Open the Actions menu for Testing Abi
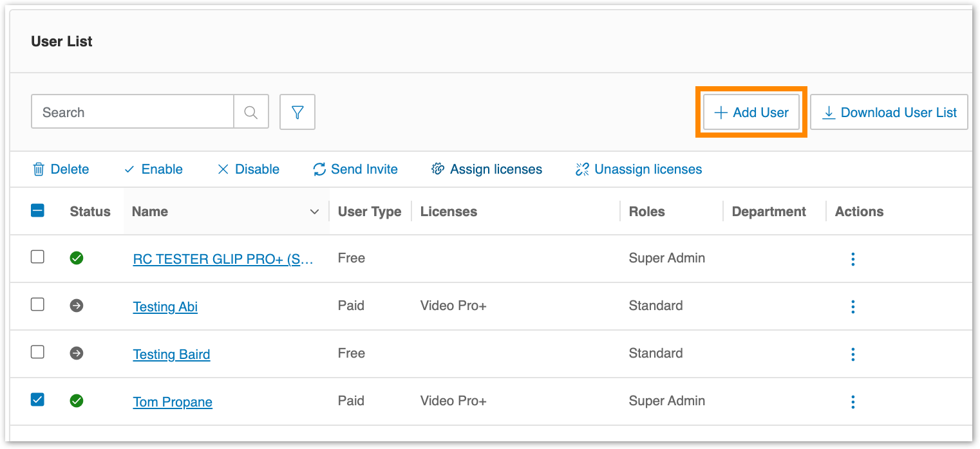 853,306
